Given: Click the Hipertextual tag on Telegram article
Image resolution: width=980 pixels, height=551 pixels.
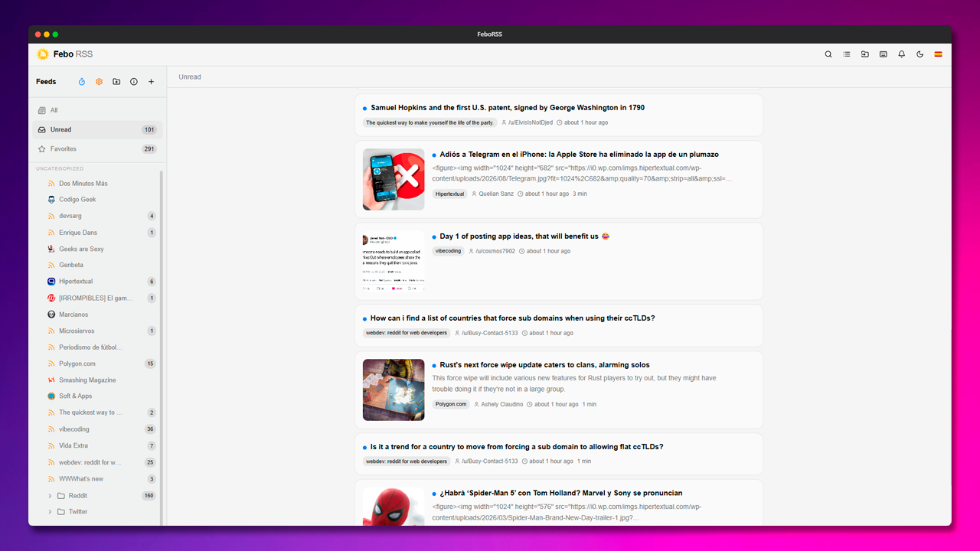Looking at the screenshot, I should tap(450, 194).
